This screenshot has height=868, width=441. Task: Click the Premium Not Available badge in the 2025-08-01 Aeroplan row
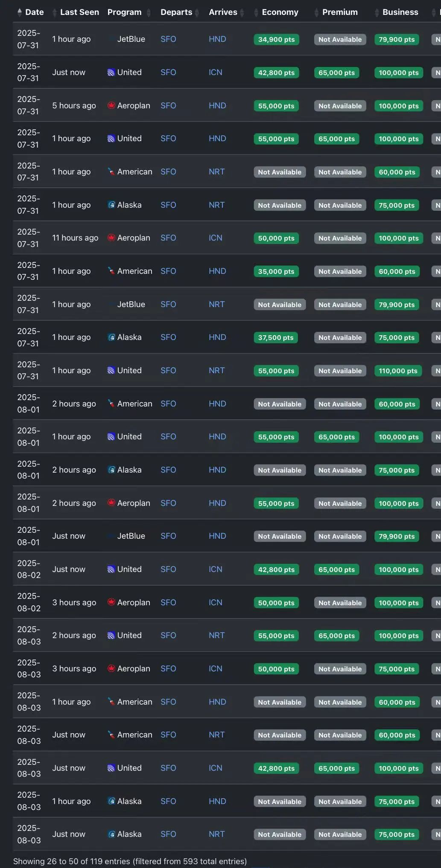click(x=340, y=503)
